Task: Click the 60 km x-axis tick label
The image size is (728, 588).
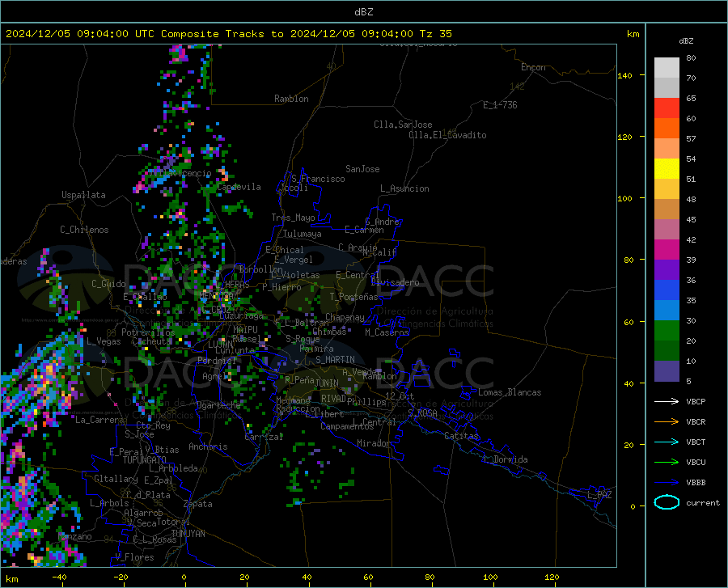Action: pyautogui.click(x=368, y=577)
